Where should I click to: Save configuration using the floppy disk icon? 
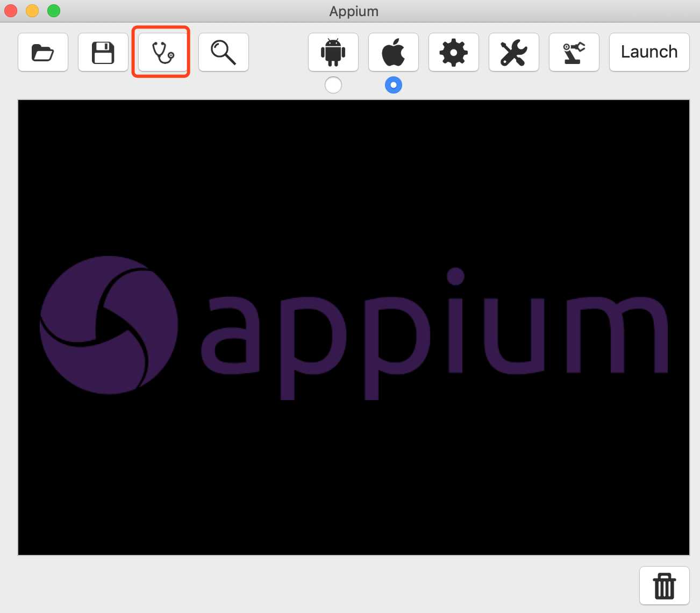(103, 52)
